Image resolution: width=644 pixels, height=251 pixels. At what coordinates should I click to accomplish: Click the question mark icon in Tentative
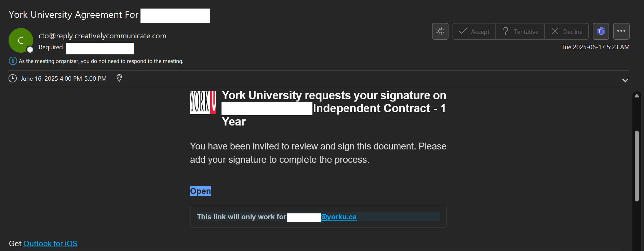click(506, 31)
